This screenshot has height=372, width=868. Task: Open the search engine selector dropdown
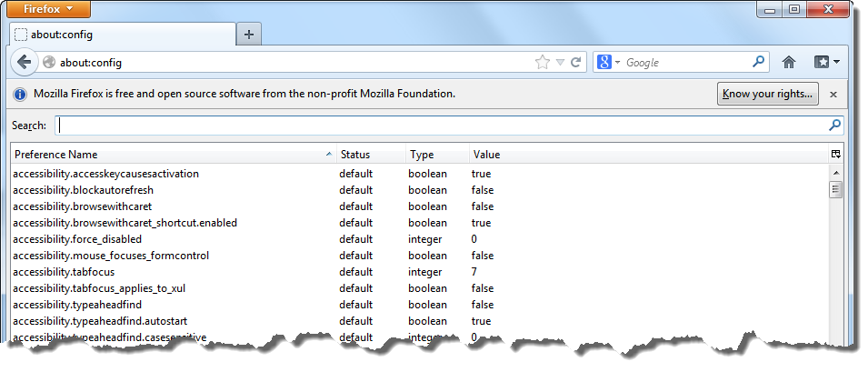608,63
